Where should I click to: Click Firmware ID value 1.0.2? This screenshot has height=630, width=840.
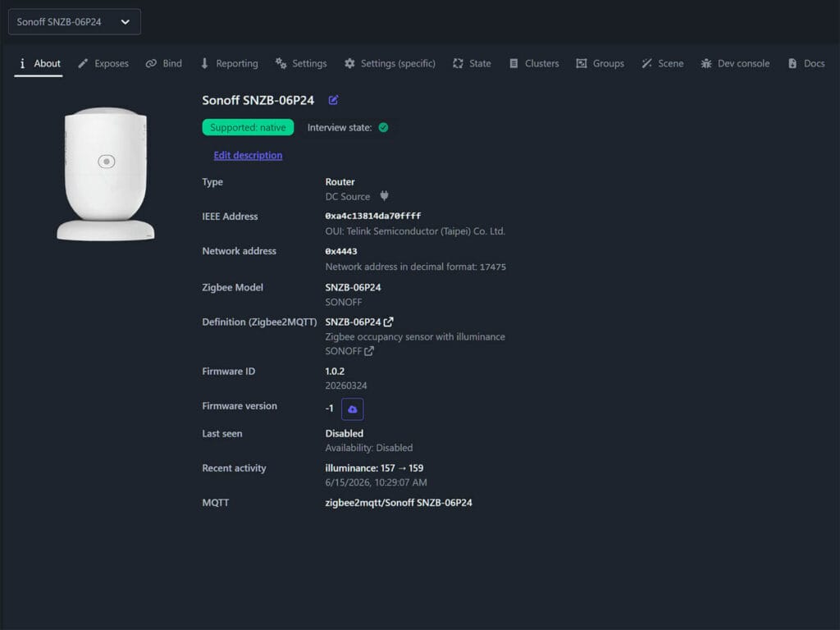click(x=335, y=372)
